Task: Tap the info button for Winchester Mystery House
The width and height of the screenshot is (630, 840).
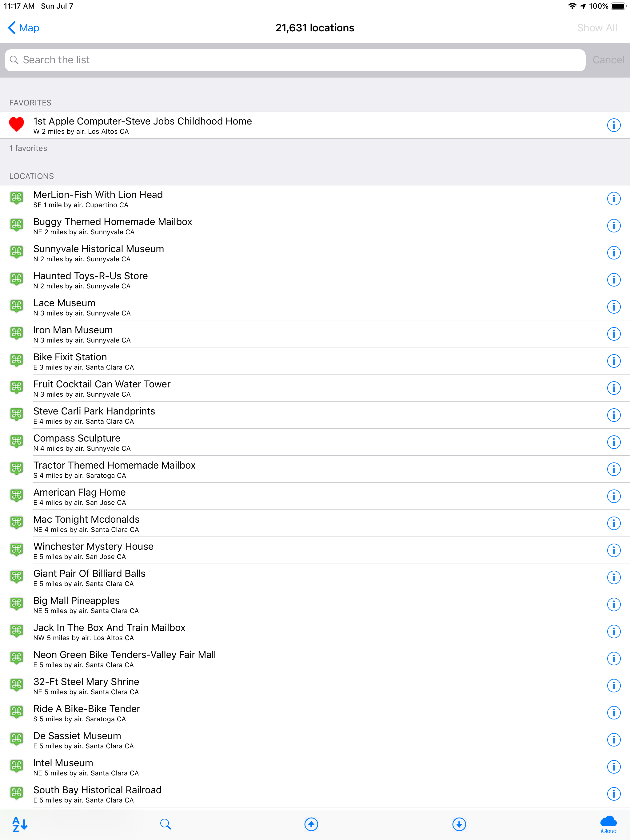Action: click(x=614, y=550)
